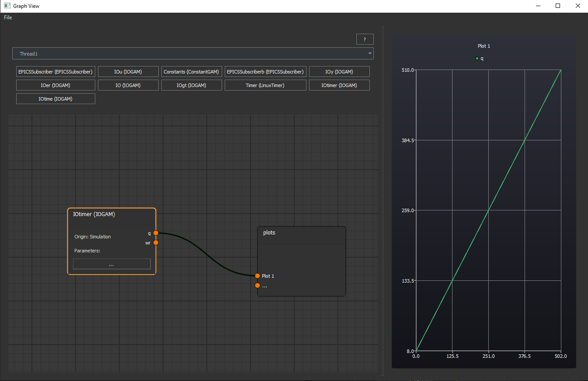The width and height of the screenshot is (588, 381).
Task: Open the Thread1 dropdown
Action: tap(193, 53)
